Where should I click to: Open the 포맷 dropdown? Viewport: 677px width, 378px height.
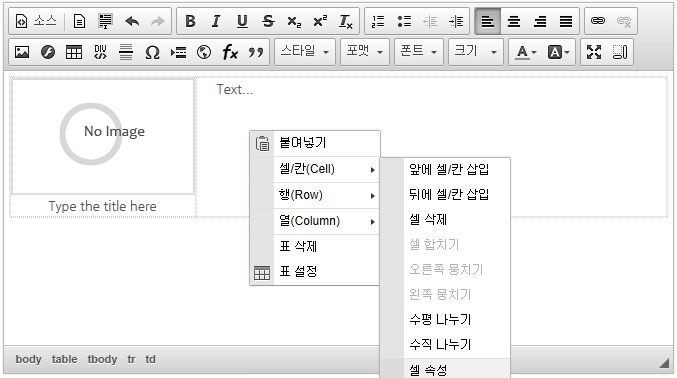pos(365,52)
